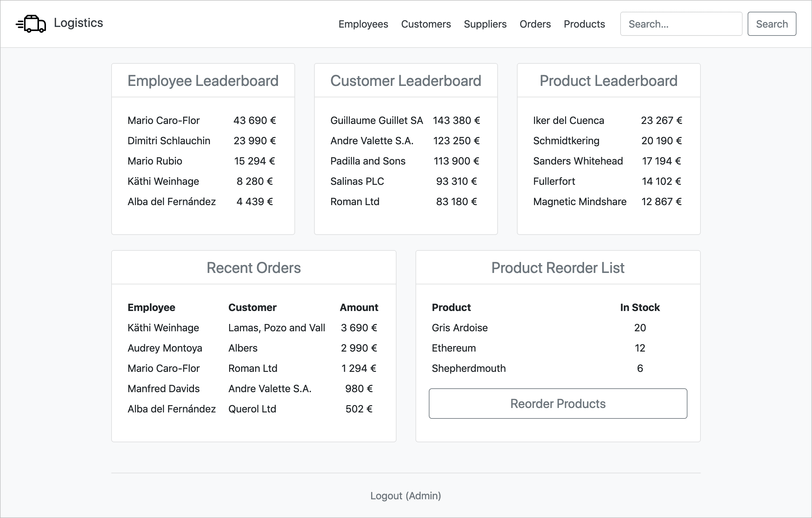Click the Logout (Admin) link
Image resolution: width=812 pixels, height=518 pixels.
pos(405,495)
